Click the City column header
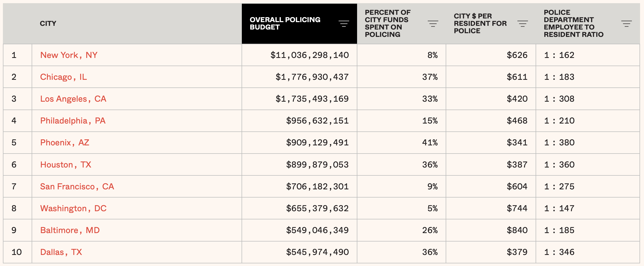Screen dimensions: 644x266 pos(48,23)
